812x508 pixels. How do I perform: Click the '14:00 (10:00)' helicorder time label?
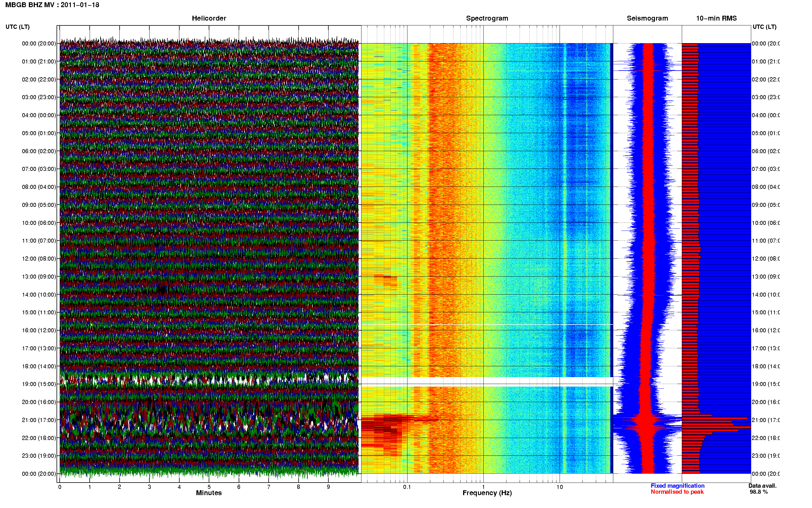tap(39, 295)
